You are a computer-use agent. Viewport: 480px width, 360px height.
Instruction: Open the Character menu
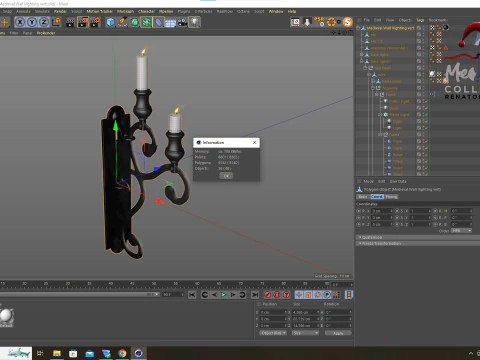146,11
